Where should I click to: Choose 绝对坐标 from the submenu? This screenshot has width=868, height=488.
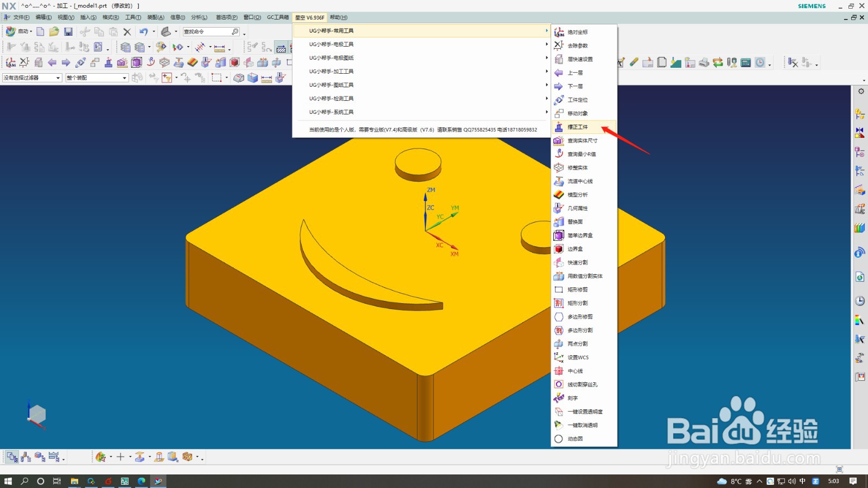coord(584,32)
